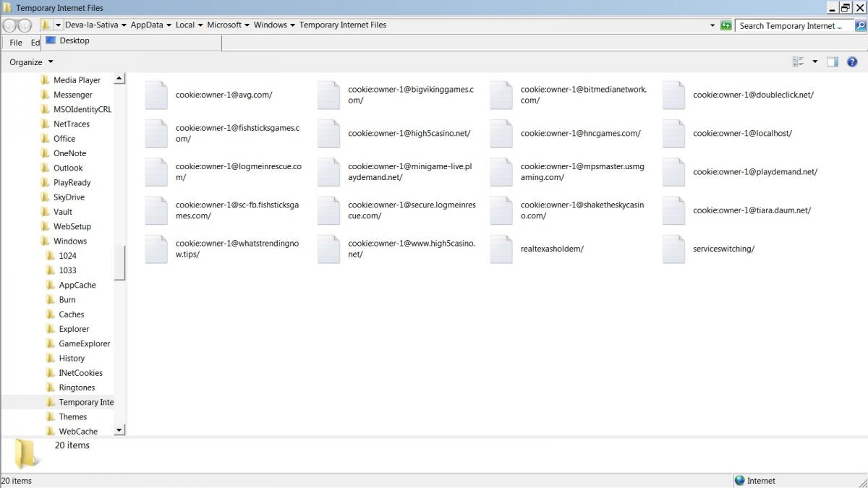Select the mpsmaster.usmgaming.com file icon
The image size is (868, 488).
click(501, 172)
